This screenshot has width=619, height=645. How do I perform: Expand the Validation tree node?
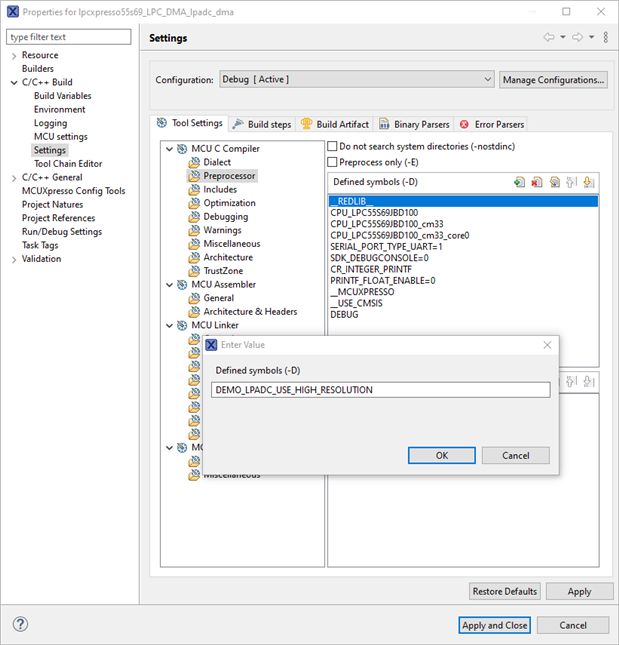click(14, 259)
